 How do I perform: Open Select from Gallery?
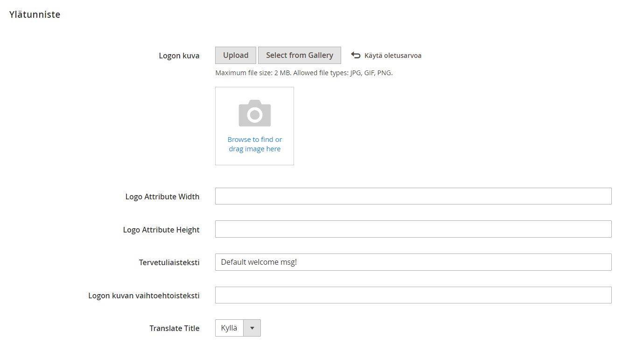(x=299, y=55)
